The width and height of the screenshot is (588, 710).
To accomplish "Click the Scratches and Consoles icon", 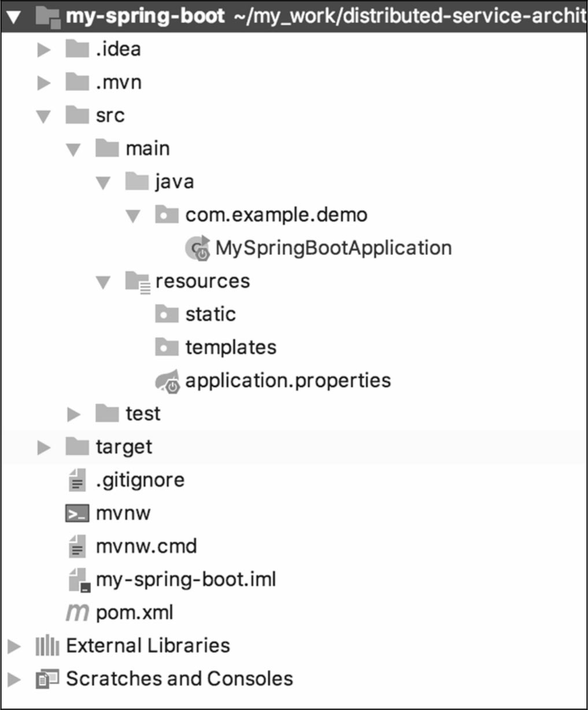I will [x=47, y=679].
